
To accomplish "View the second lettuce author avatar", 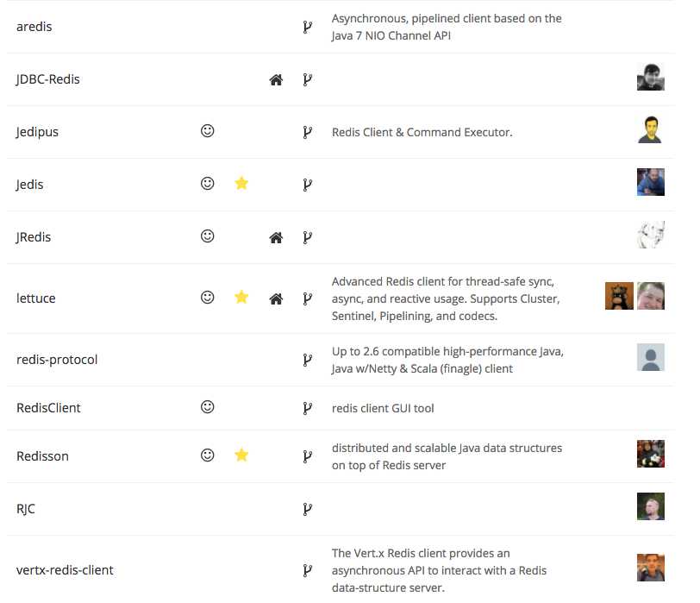I will click(x=651, y=296).
